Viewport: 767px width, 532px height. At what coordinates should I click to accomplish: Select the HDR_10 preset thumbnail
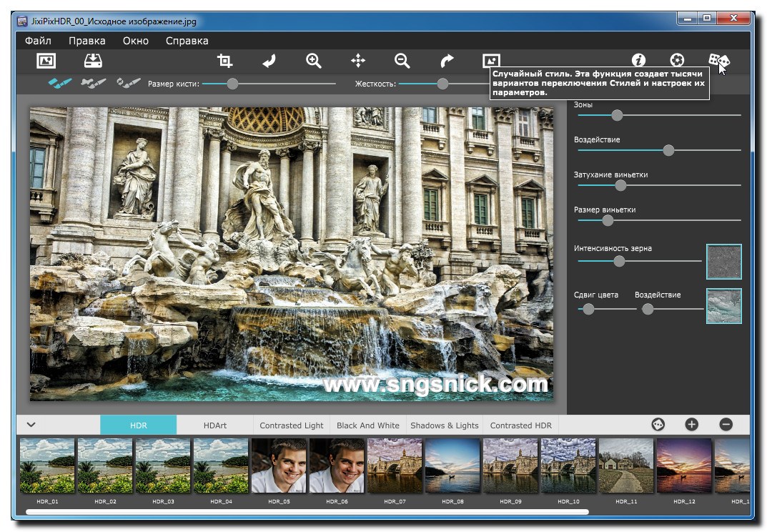(568, 465)
